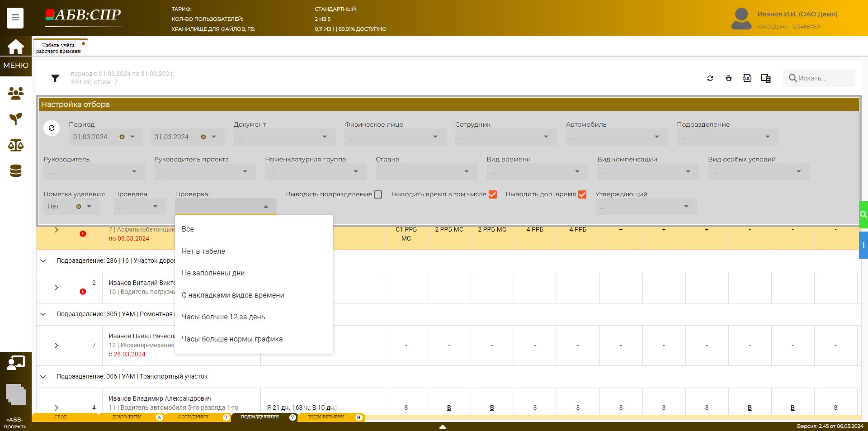Open the employees group icon in sidebar
The image size is (868, 431).
point(15,94)
